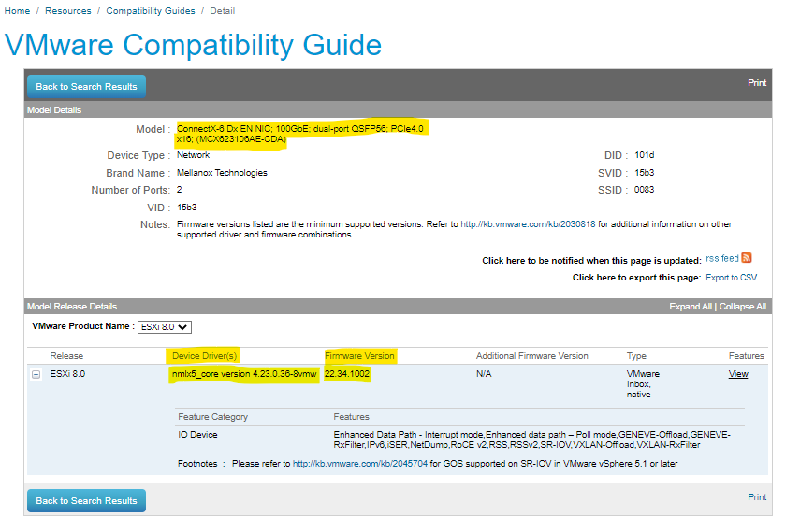Open Resources in the breadcrumb trail
The height and width of the screenshot is (532, 800).
click(x=68, y=11)
